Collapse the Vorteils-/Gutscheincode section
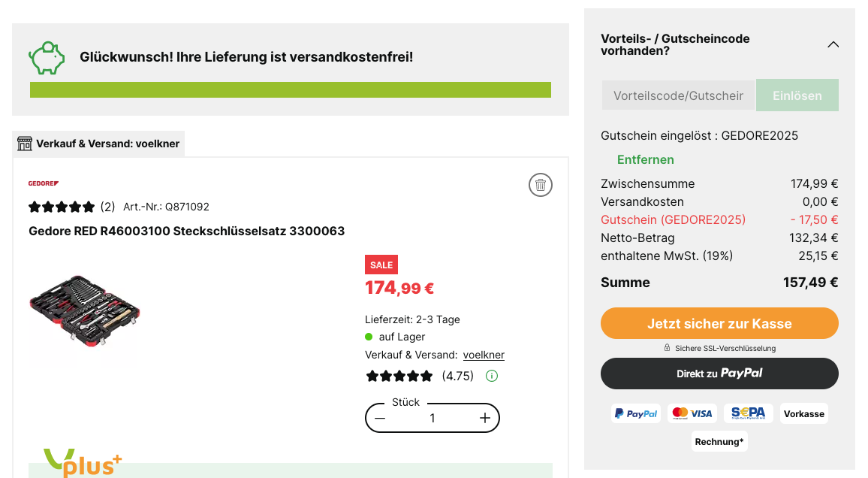The height and width of the screenshot is (478, 868). tap(833, 44)
